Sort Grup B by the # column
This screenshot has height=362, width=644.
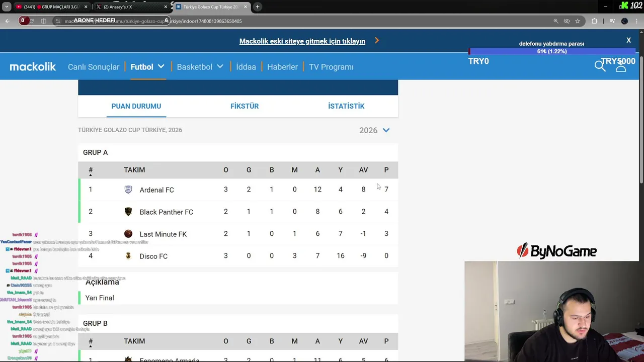pyautogui.click(x=91, y=342)
